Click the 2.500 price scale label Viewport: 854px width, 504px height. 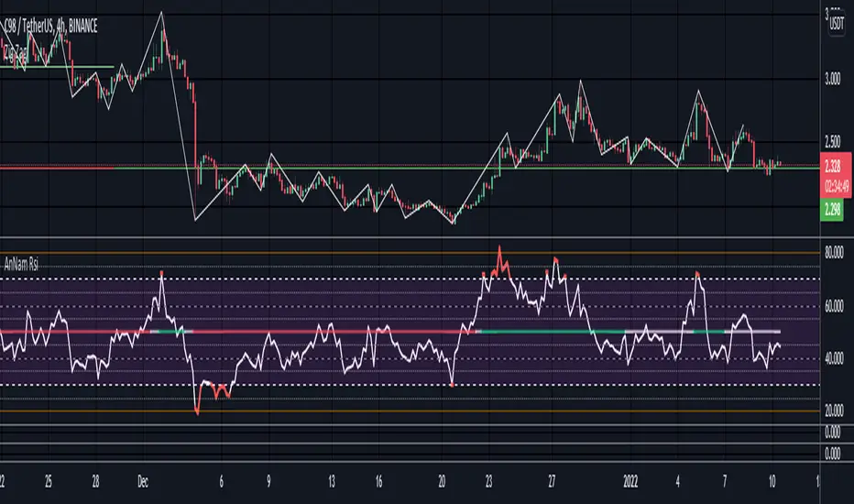click(832, 143)
